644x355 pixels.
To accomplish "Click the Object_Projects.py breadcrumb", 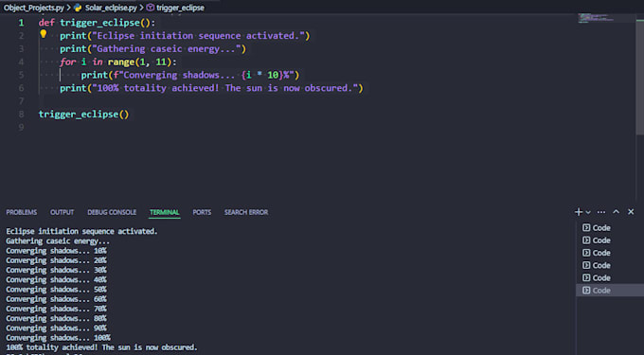I will point(34,8).
